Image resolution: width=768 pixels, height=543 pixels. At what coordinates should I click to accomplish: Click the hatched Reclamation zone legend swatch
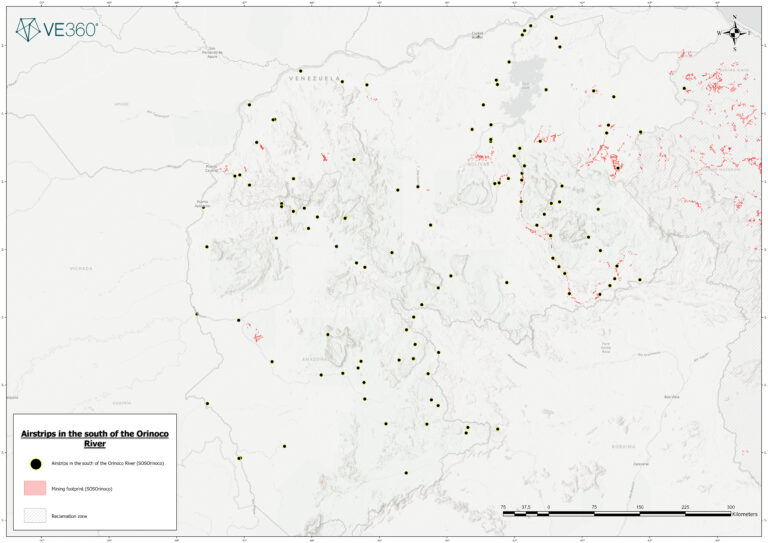point(34,515)
